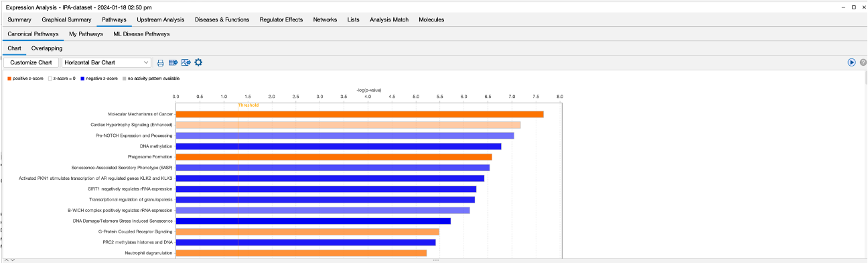Click the orange positive z-score legend swatch
Image resolution: width=868 pixels, height=263 pixels.
pyautogui.click(x=9, y=78)
